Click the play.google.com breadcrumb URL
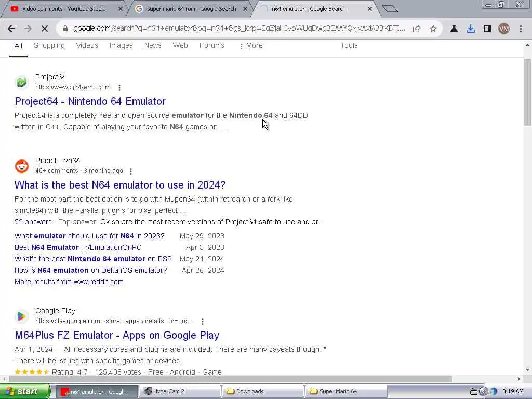532x399 pixels. click(115, 321)
